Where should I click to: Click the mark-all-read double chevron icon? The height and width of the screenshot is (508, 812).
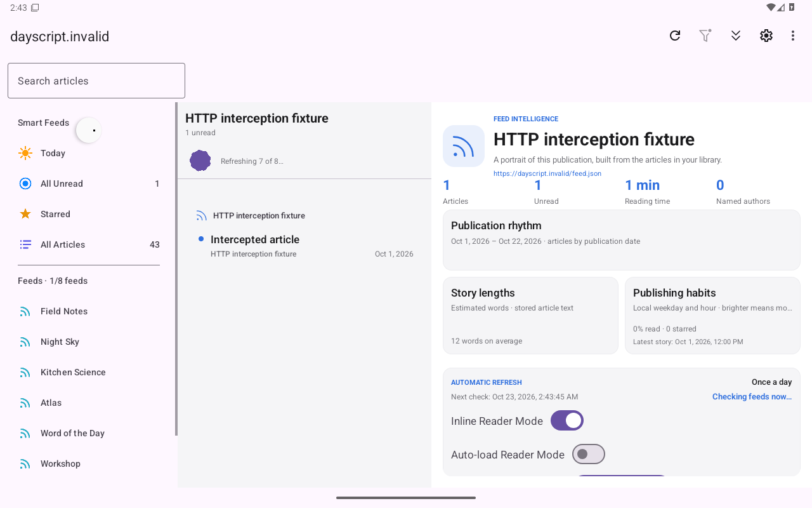pyautogui.click(x=736, y=36)
